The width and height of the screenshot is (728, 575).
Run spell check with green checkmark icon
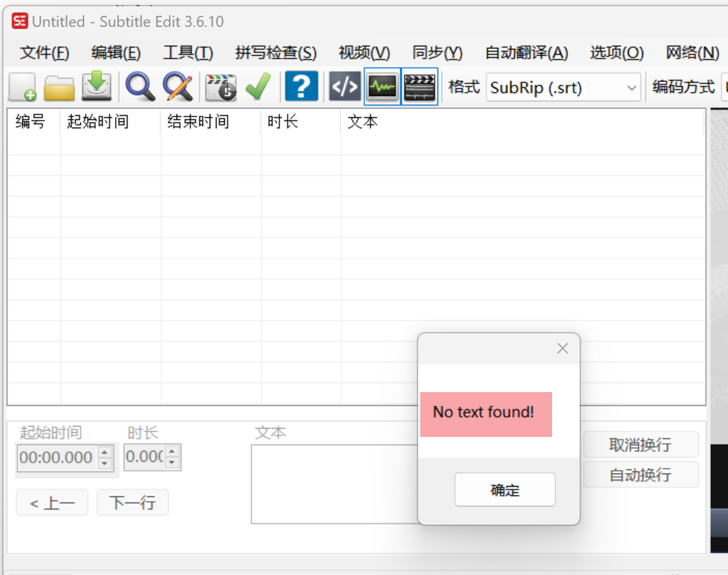259,87
